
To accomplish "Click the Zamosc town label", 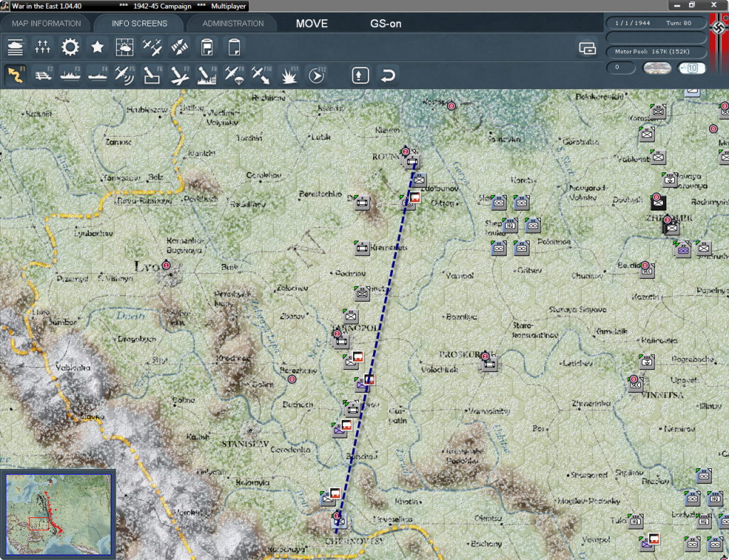I will coord(118,142).
